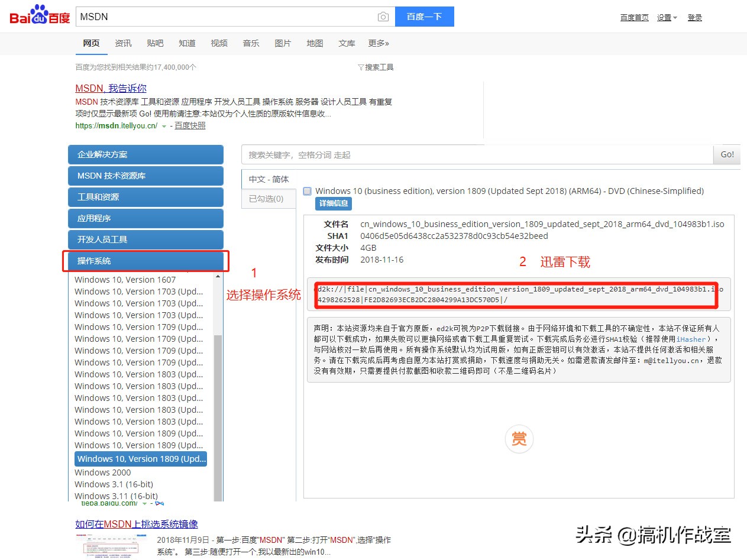Screen dimensions: 747x560
Task: Click the orange 赏 reward icon
Action: pos(519,438)
